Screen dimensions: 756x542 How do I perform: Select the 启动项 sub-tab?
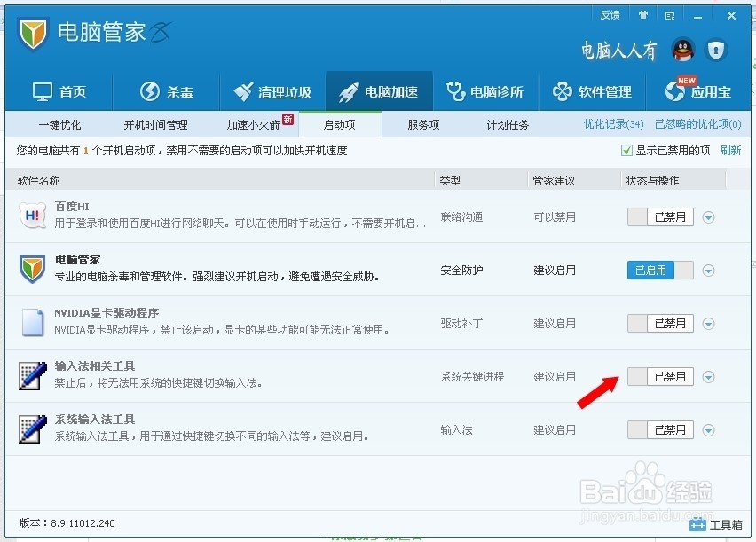coord(340,125)
